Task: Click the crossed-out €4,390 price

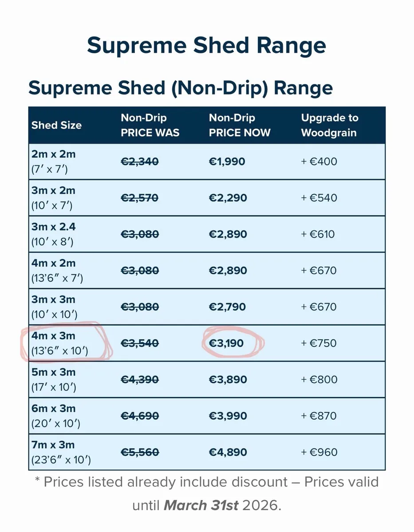Action: point(139,379)
